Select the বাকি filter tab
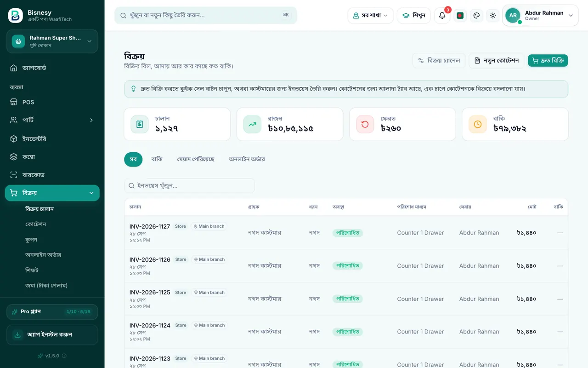588x368 pixels. click(157, 159)
